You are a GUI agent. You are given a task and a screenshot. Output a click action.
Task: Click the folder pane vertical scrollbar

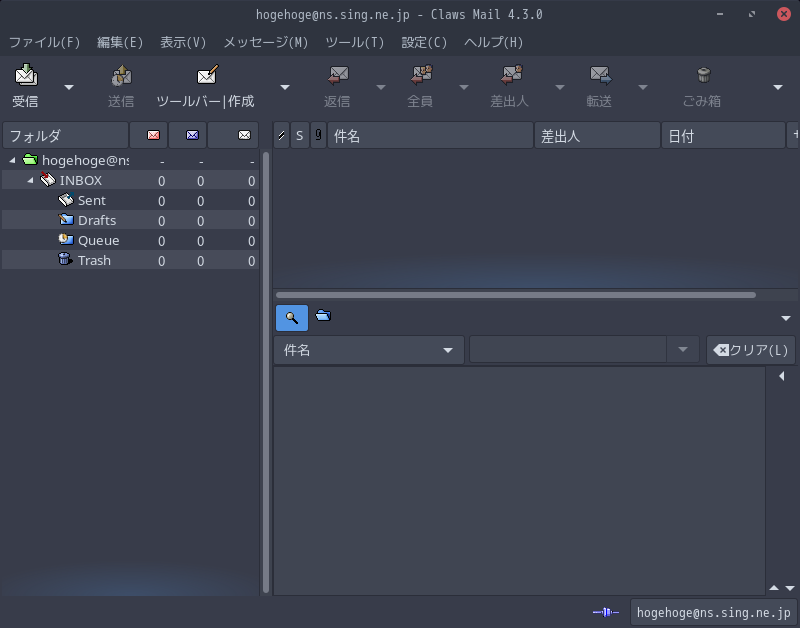click(266, 372)
